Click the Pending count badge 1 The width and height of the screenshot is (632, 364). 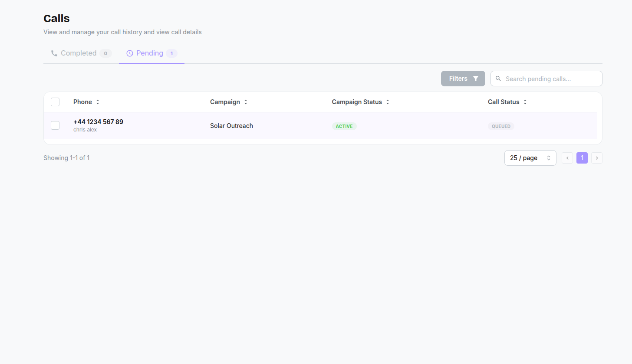coord(171,53)
